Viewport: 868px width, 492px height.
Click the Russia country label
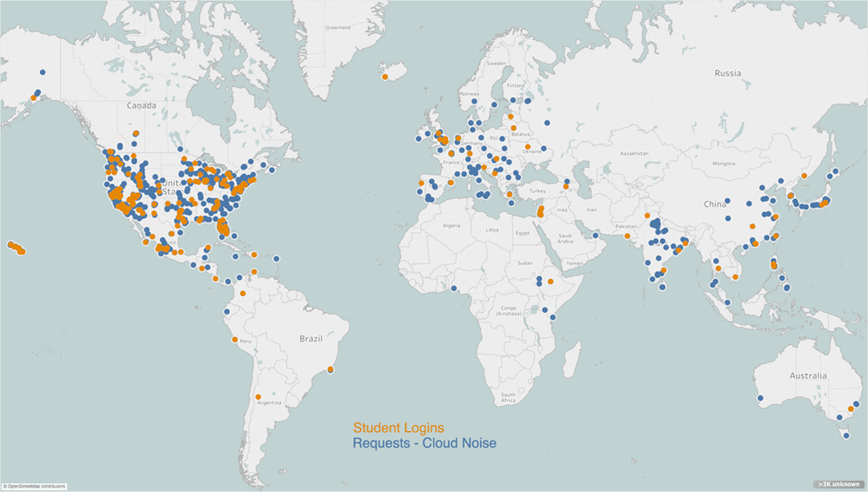point(727,74)
